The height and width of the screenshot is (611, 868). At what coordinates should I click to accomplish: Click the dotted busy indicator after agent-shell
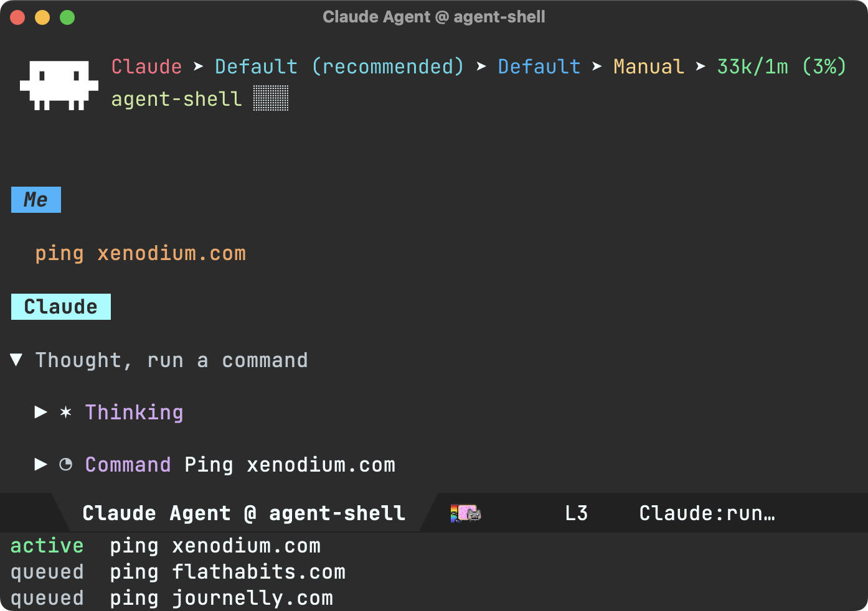(x=271, y=98)
